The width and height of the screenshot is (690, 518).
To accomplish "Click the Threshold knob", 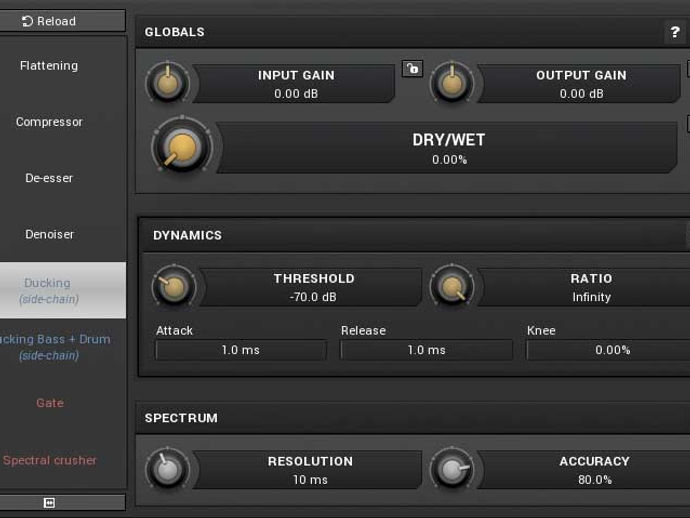I will click(174, 287).
